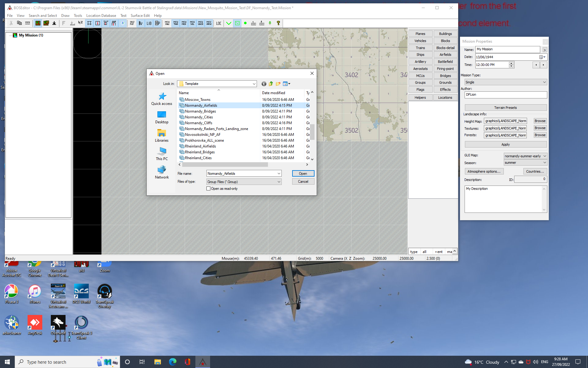Open the Location Database menu

click(x=101, y=16)
